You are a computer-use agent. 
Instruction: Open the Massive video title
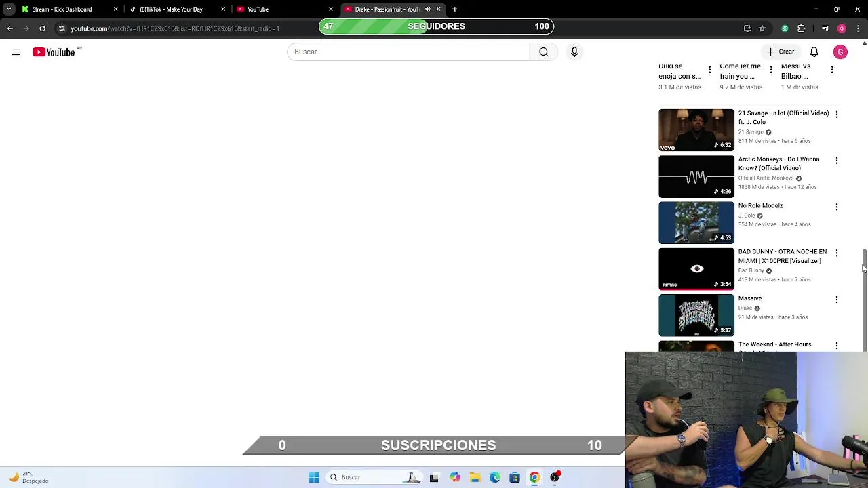point(750,298)
